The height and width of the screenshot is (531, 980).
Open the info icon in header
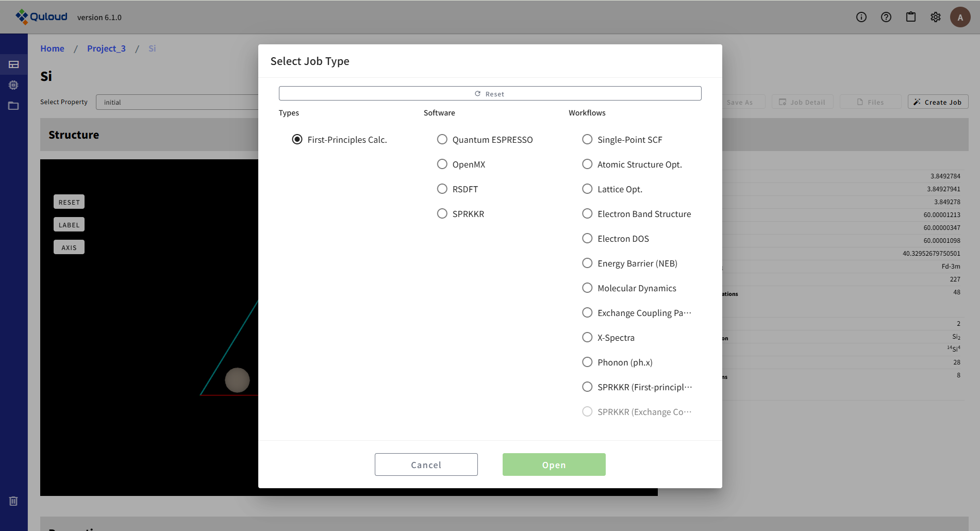pos(861,17)
